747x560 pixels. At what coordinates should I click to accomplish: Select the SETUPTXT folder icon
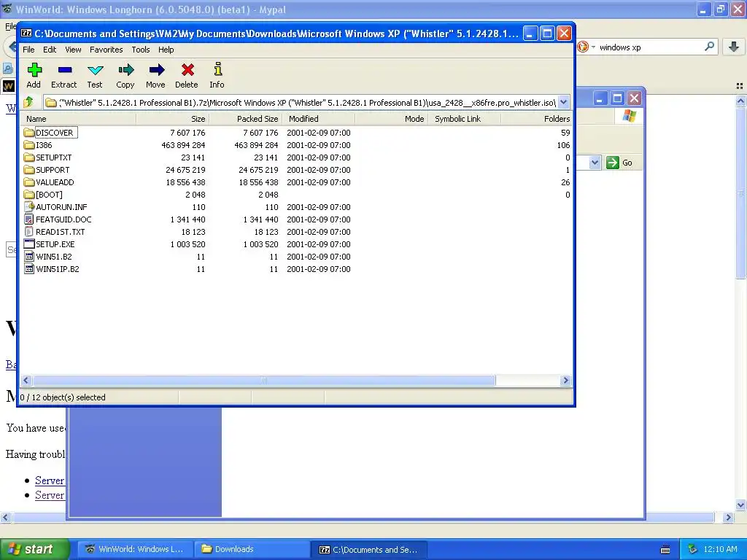click(x=29, y=157)
